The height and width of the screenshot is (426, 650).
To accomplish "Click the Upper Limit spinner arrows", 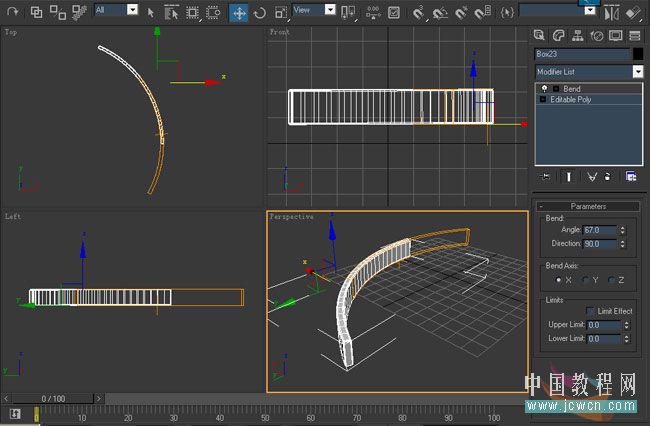I will [626, 325].
